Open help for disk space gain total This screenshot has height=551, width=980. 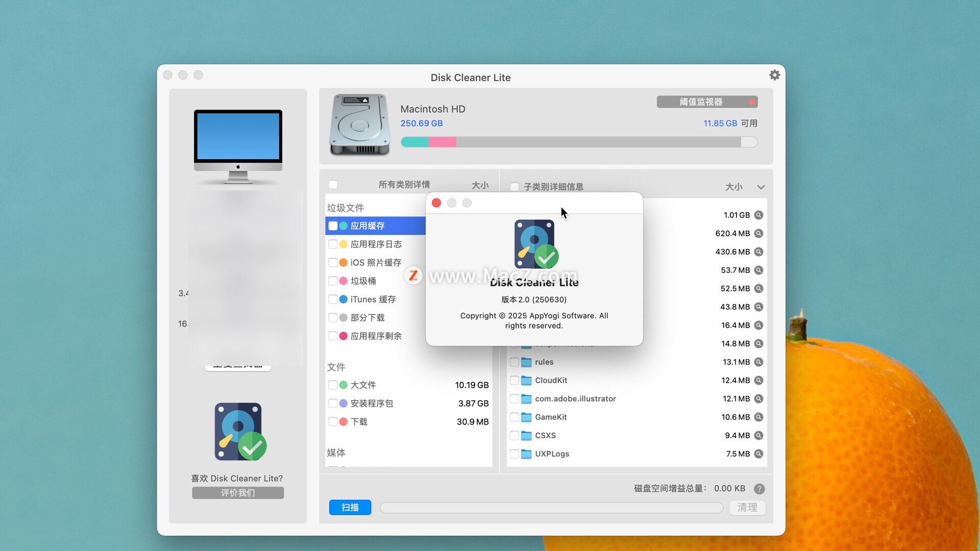(x=759, y=489)
